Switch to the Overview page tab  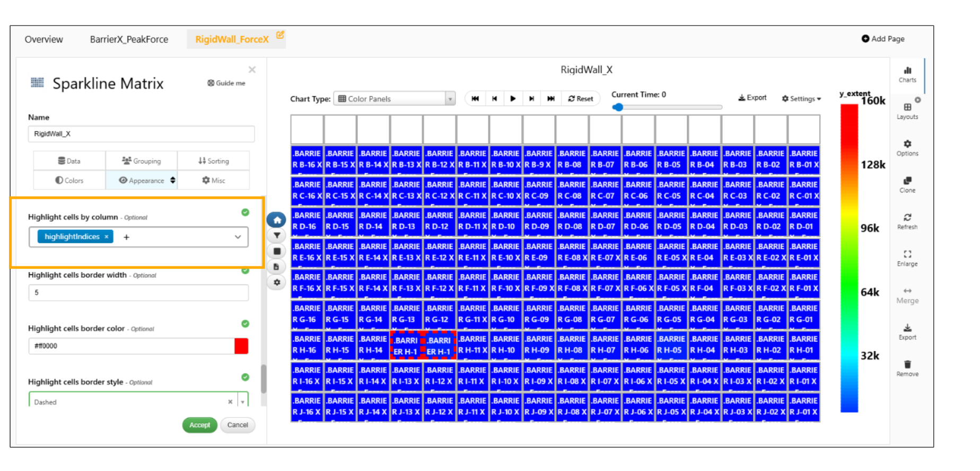(x=43, y=39)
